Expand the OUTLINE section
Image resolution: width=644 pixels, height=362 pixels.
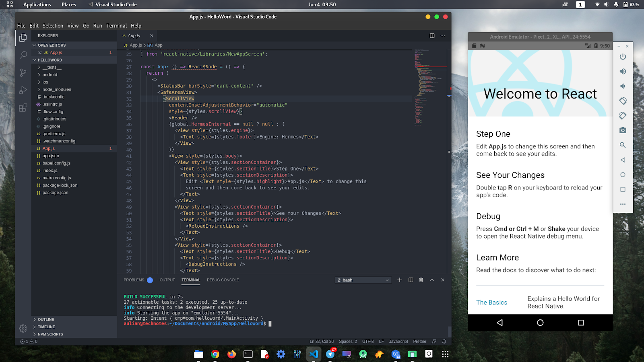pyautogui.click(x=74, y=319)
